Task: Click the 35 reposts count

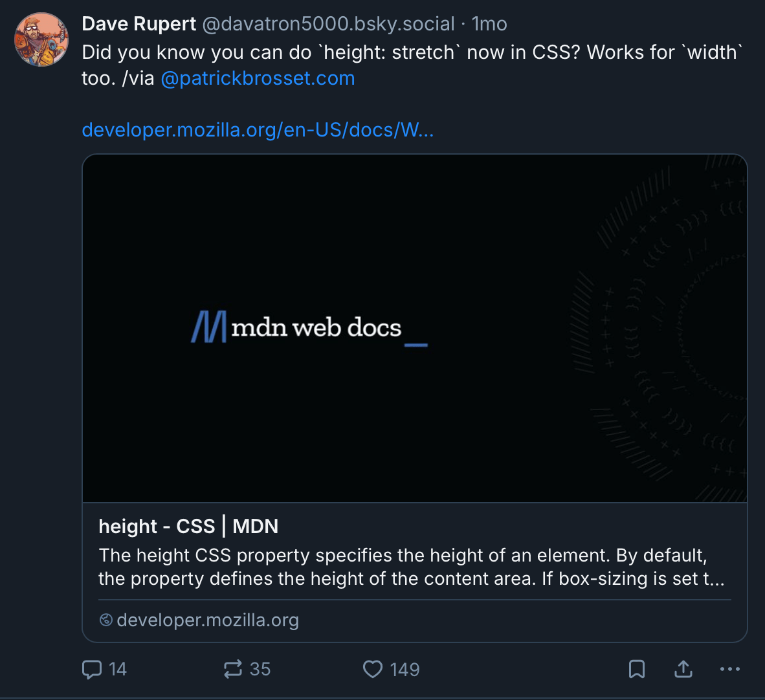Action: pos(260,669)
